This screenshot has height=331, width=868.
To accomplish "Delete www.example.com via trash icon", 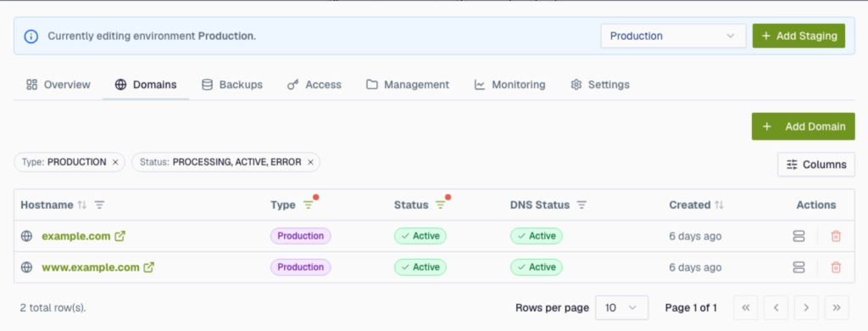I will [x=836, y=267].
